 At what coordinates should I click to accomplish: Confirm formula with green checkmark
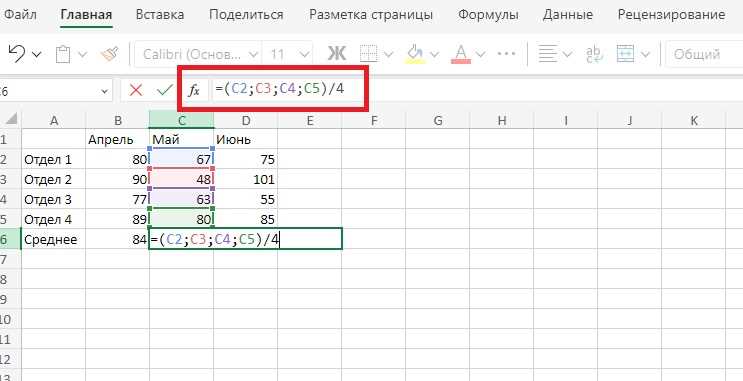[x=164, y=90]
